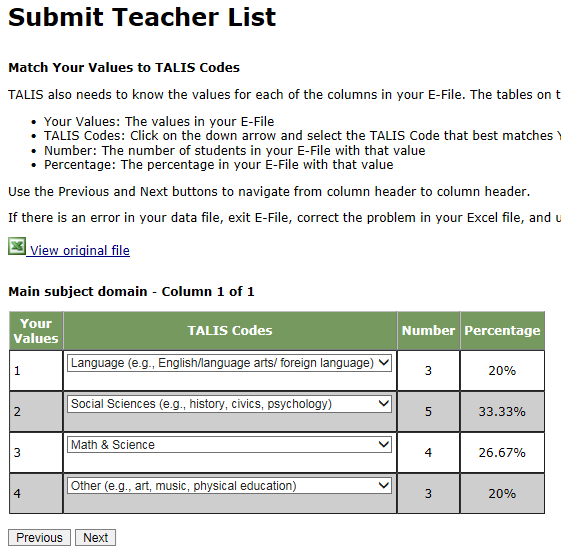Click the Your Values column header
561x553 pixels.
[36, 331]
